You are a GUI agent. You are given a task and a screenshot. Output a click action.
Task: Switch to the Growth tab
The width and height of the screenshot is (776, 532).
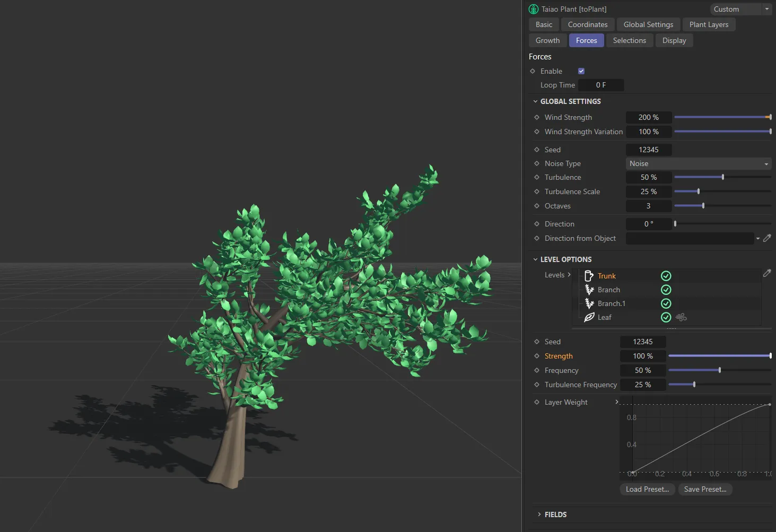pyautogui.click(x=547, y=40)
